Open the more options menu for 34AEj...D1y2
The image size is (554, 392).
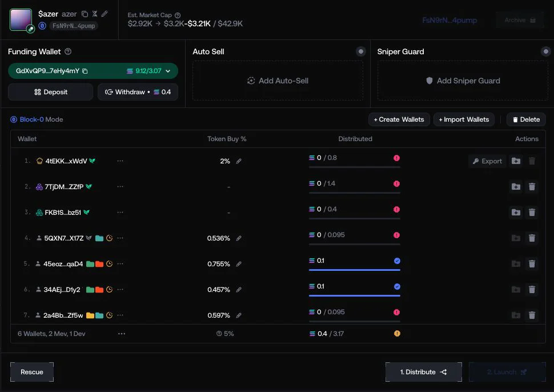tap(120, 290)
